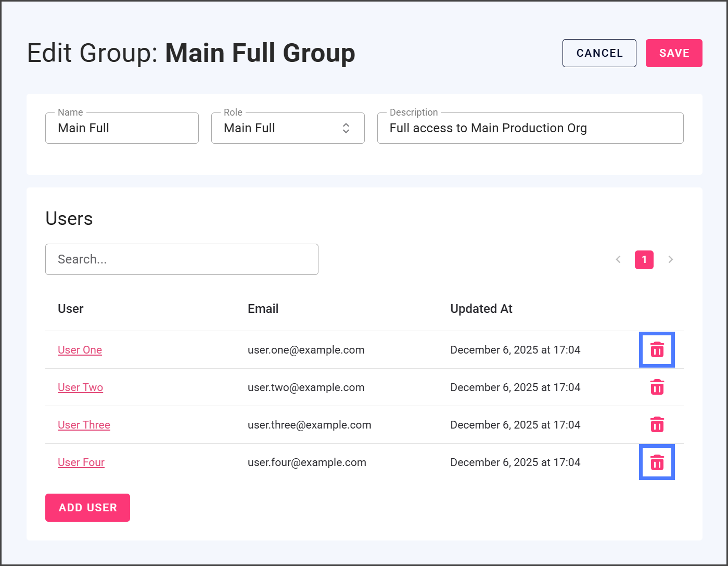Click into the Description field

pos(530,128)
